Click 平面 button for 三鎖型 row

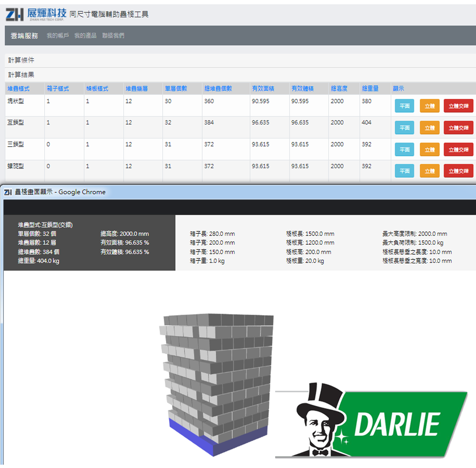pos(404,149)
